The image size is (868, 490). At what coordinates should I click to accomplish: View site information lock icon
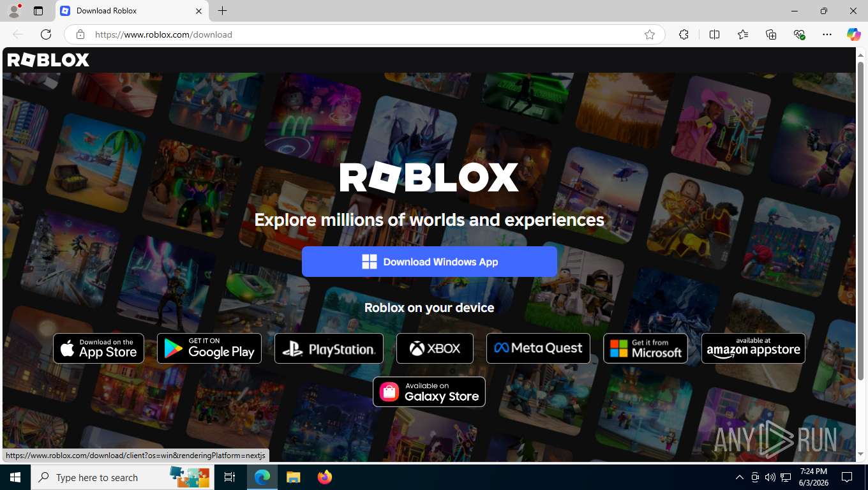80,34
